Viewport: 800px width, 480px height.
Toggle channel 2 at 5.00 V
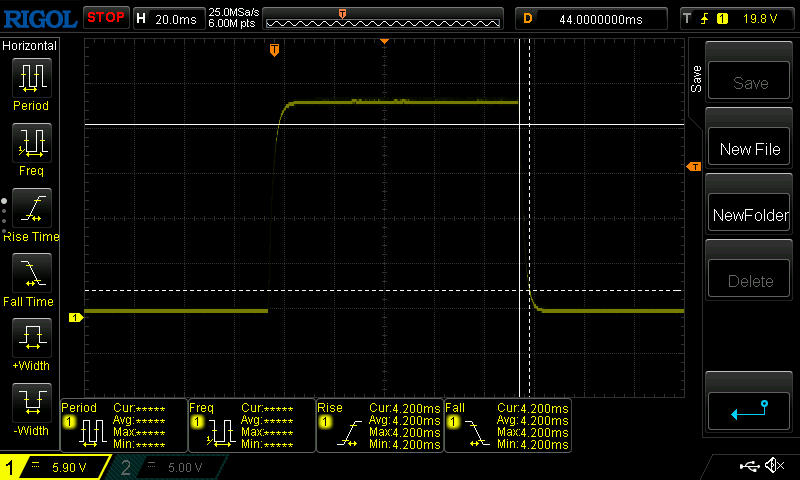[x=172, y=467]
